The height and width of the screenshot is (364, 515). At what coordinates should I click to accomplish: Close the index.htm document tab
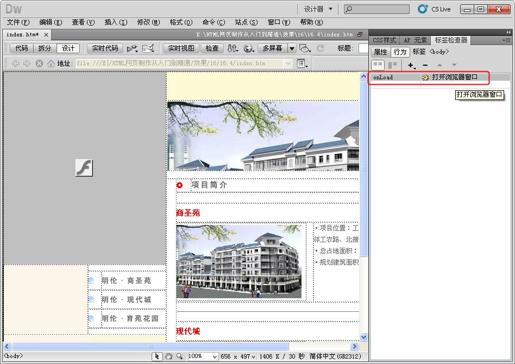[46, 35]
